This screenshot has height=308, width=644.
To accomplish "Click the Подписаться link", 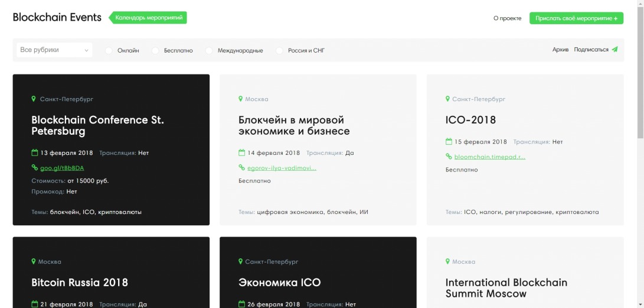I will [x=591, y=50].
